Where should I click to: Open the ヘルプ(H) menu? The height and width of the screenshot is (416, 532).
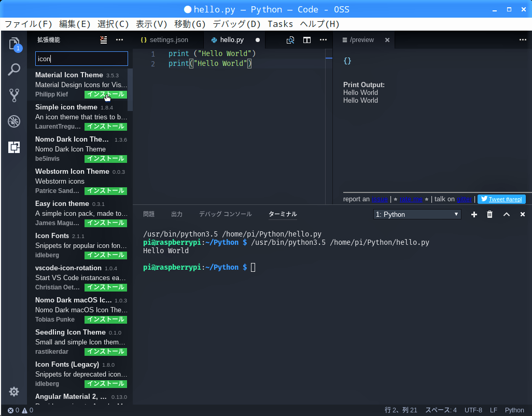pos(319,24)
